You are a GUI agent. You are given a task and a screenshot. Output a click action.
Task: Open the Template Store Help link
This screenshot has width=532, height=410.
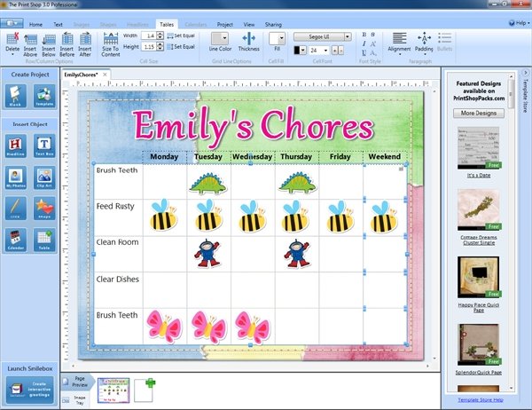[x=481, y=400]
